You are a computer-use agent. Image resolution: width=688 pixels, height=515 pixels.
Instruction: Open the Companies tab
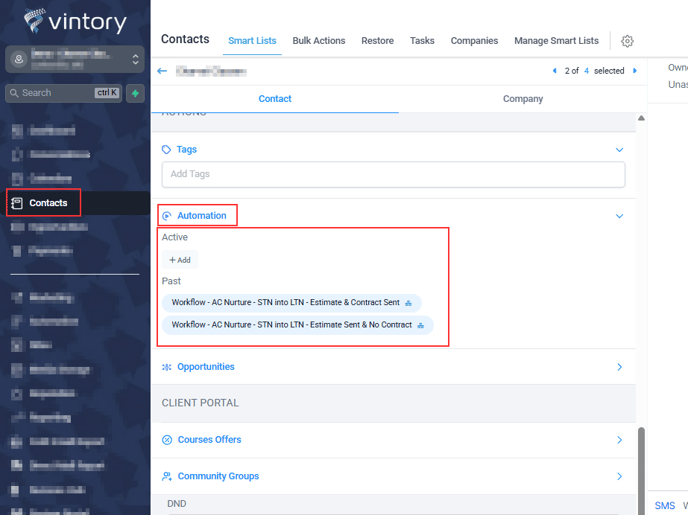click(x=474, y=41)
